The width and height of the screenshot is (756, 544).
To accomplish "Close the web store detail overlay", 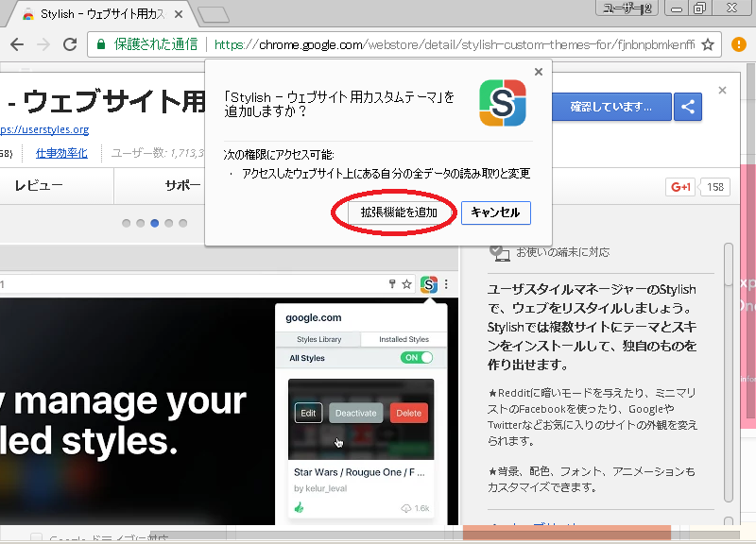I will (722, 90).
